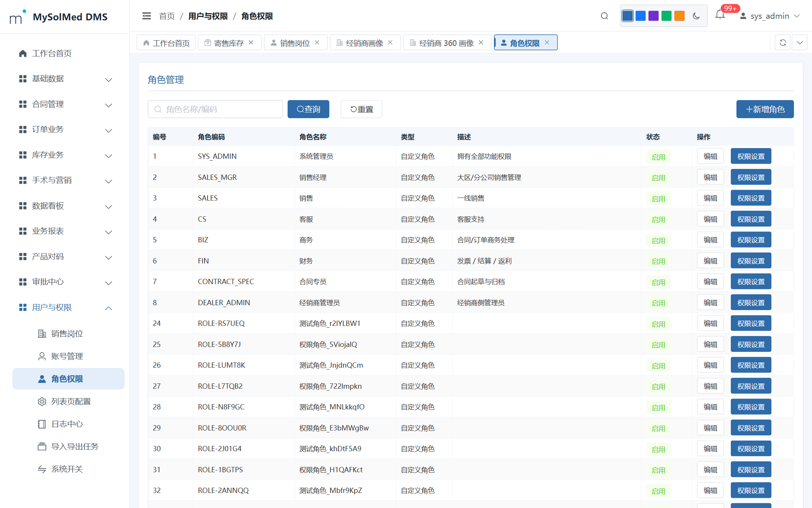Click the 查询 search button
Viewport: 812px width, 508px height.
308,109
